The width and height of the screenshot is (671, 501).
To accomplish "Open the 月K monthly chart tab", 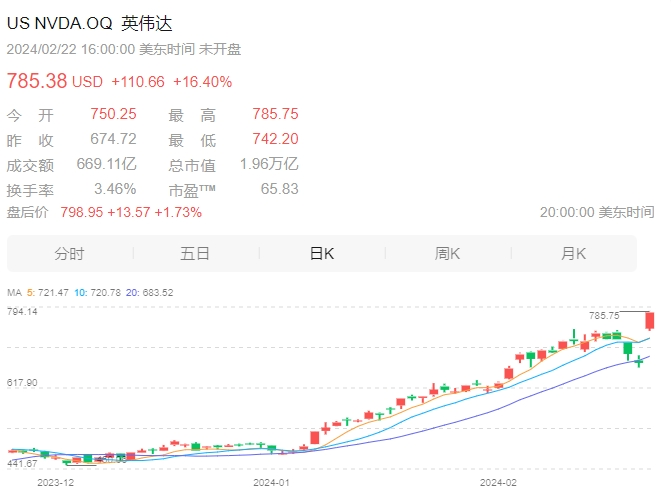I will point(573,254).
